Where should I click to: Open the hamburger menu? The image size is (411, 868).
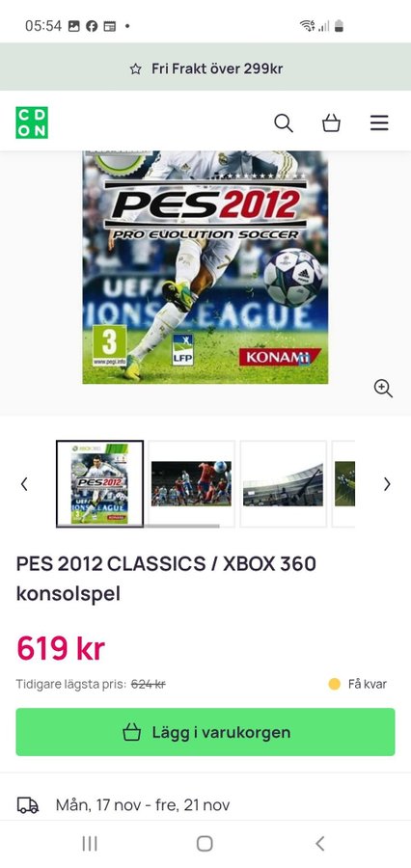pyautogui.click(x=379, y=122)
